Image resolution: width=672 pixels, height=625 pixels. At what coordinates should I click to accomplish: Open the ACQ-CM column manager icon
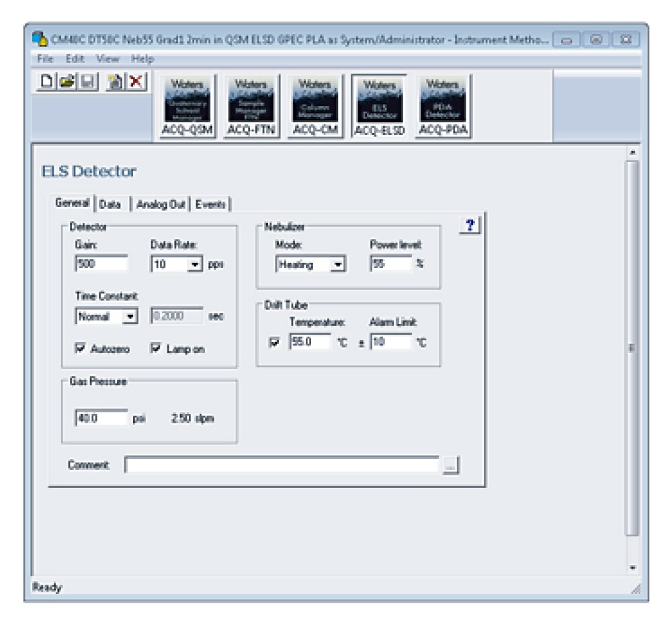coord(314,106)
